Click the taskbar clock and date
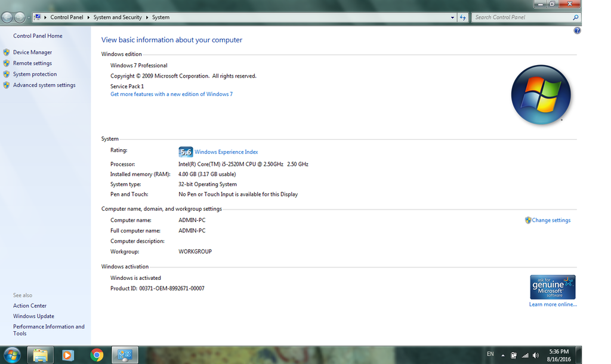This screenshot has width=611, height=364. 558,355
